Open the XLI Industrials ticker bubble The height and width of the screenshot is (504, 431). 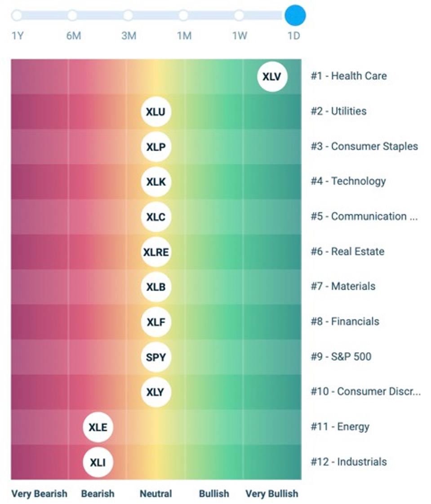[98, 462]
